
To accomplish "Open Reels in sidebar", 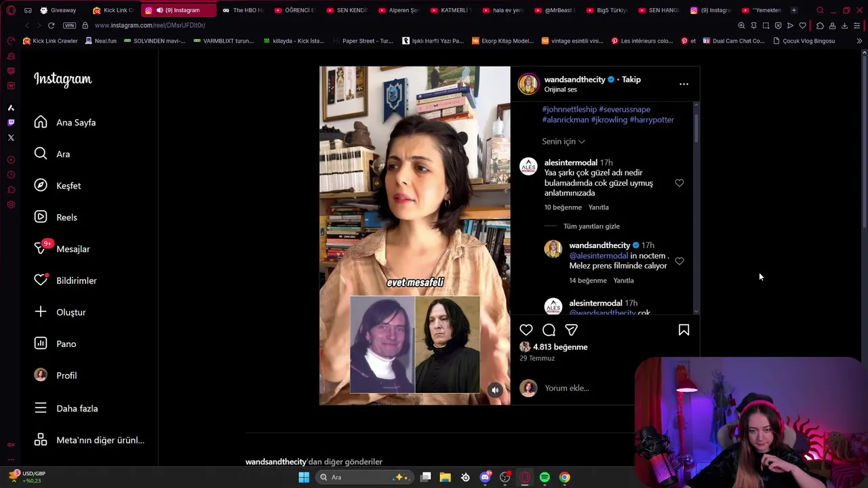I will click(56, 218).
